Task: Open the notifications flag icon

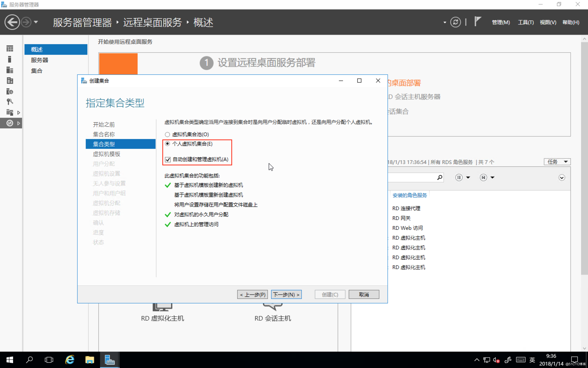Action: click(x=478, y=21)
